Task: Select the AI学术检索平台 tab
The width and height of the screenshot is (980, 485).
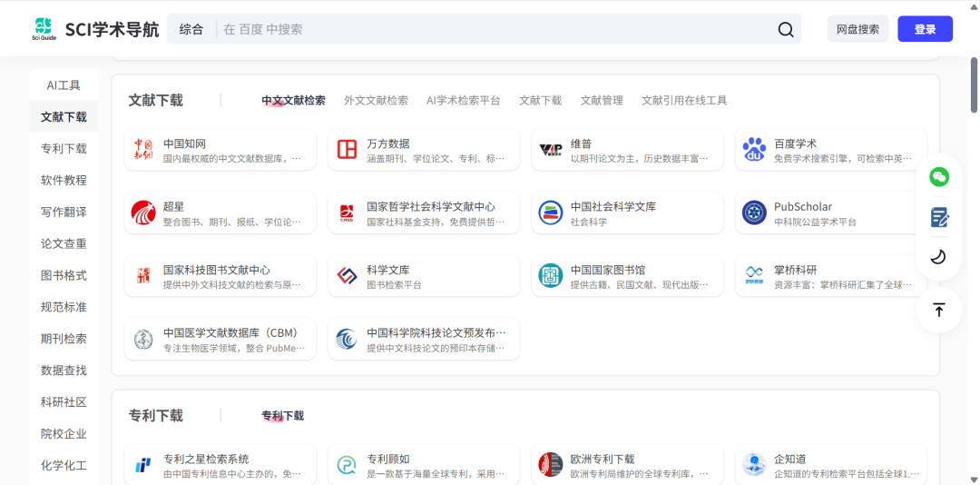Action: (463, 101)
